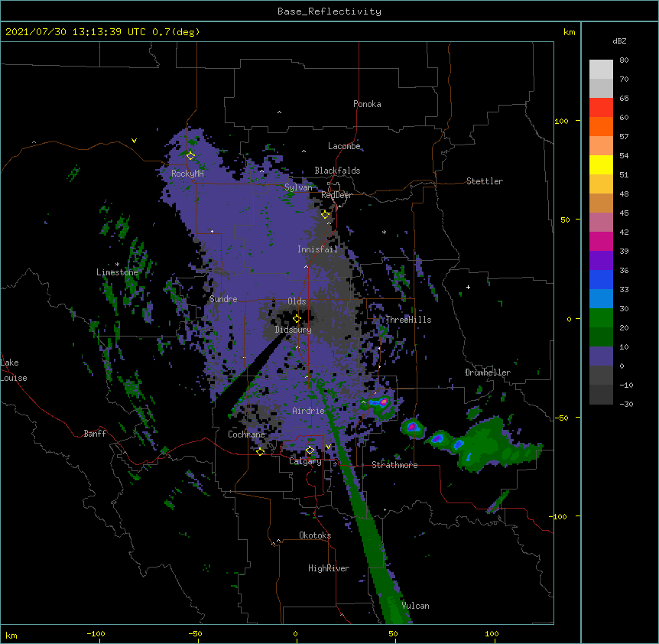Click the white asterisk east of Innisfail
Viewport: 659px width, 644px height.
(384, 233)
